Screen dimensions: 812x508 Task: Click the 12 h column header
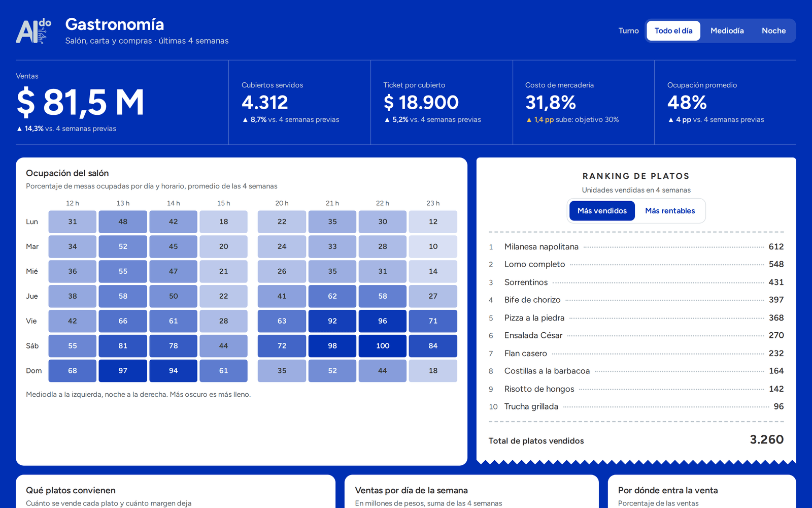coord(73,203)
